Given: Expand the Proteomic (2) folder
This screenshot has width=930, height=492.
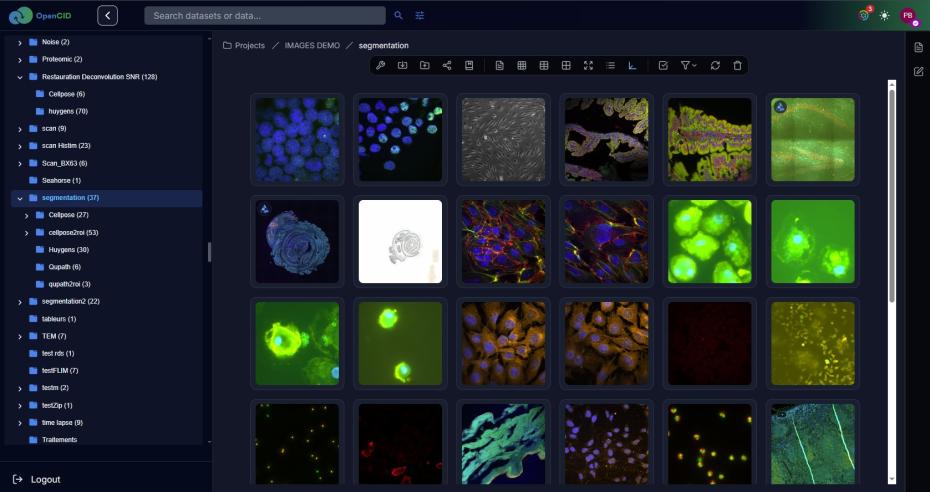Looking at the screenshot, I should point(20,60).
